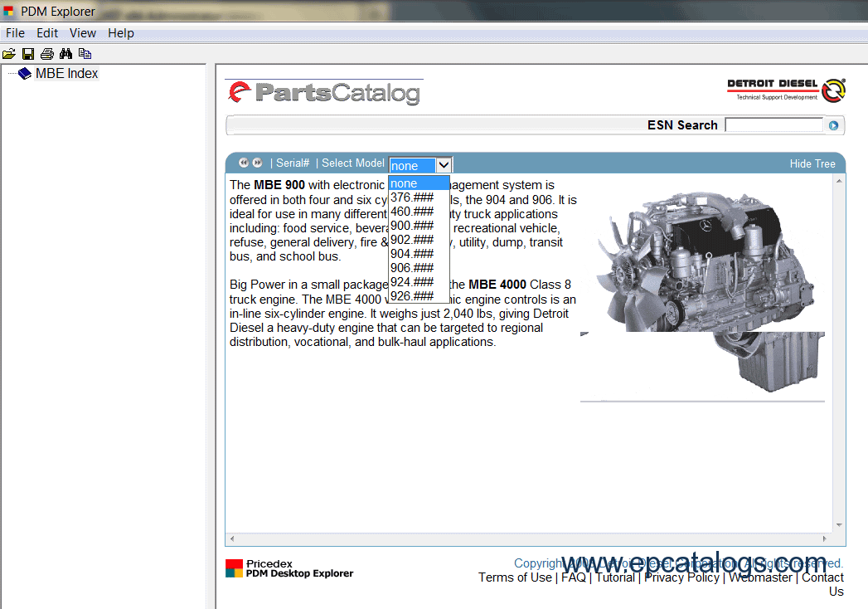The image size is (868, 609).
Task: Click the horizontal scrollbar left arrow
Action: point(232,538)
